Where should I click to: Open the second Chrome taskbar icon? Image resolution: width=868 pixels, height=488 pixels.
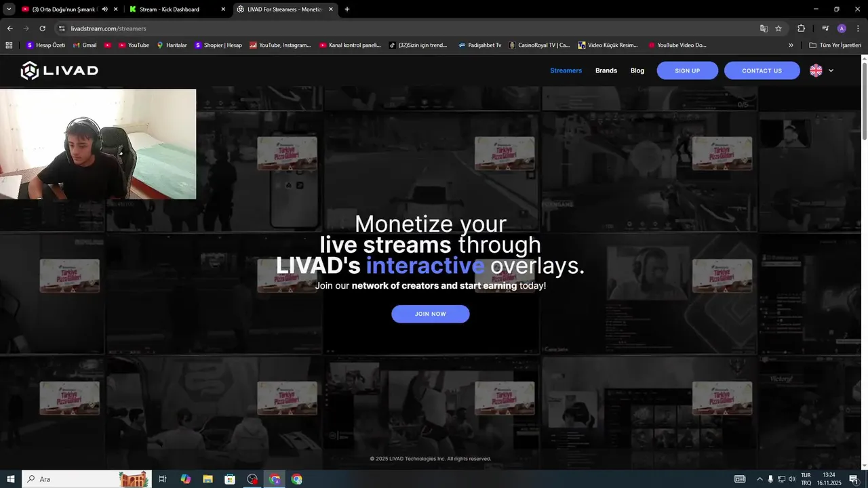pos(296,479)
